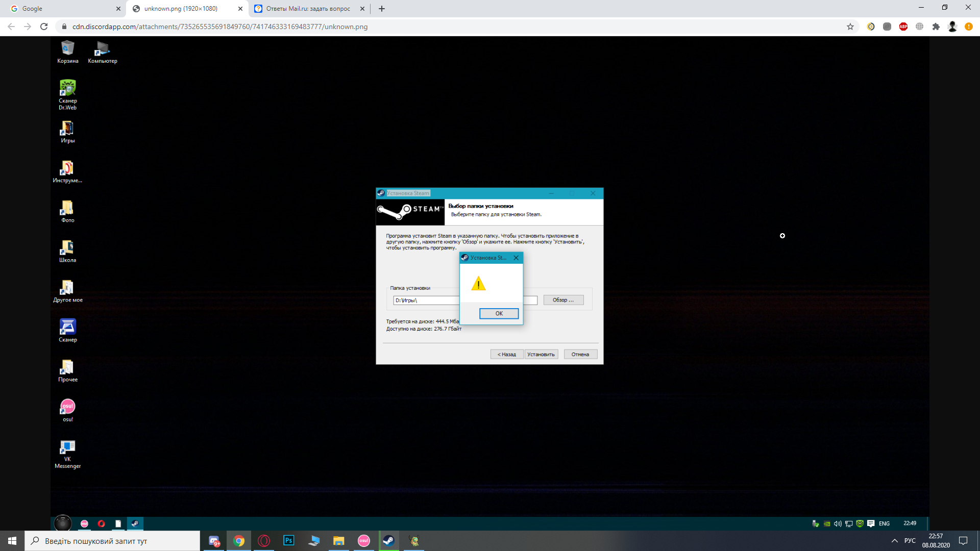Click the install folder path field
The width and height of the screenshot is (980, 551).
coord(465,300)
